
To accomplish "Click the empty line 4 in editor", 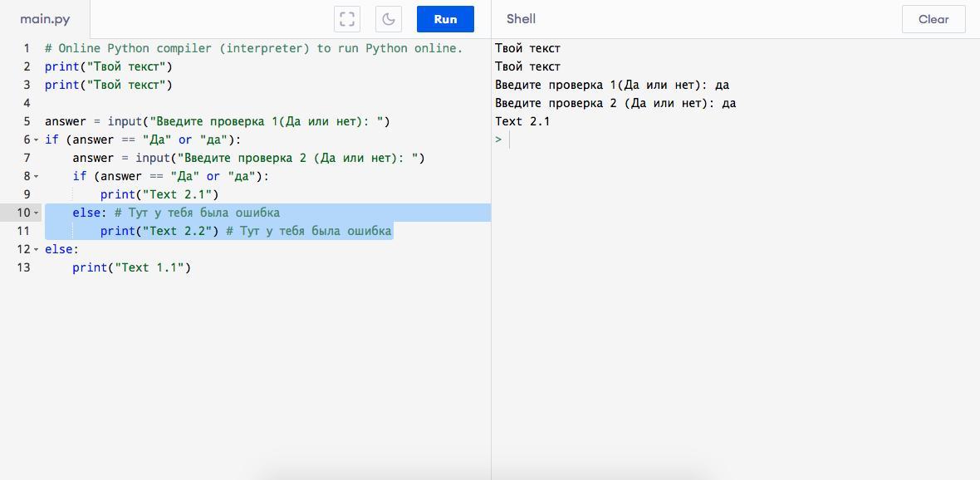I will [x=267, y=103].
